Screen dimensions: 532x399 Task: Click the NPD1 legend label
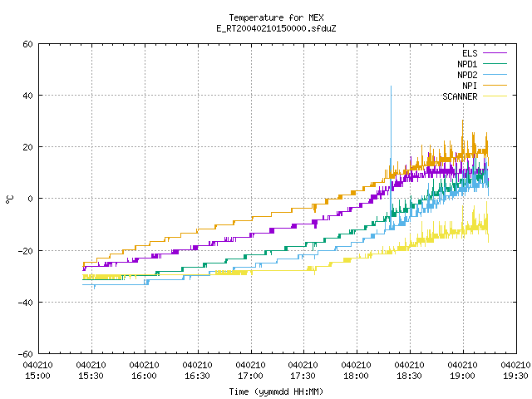click(x=467, y=64)
